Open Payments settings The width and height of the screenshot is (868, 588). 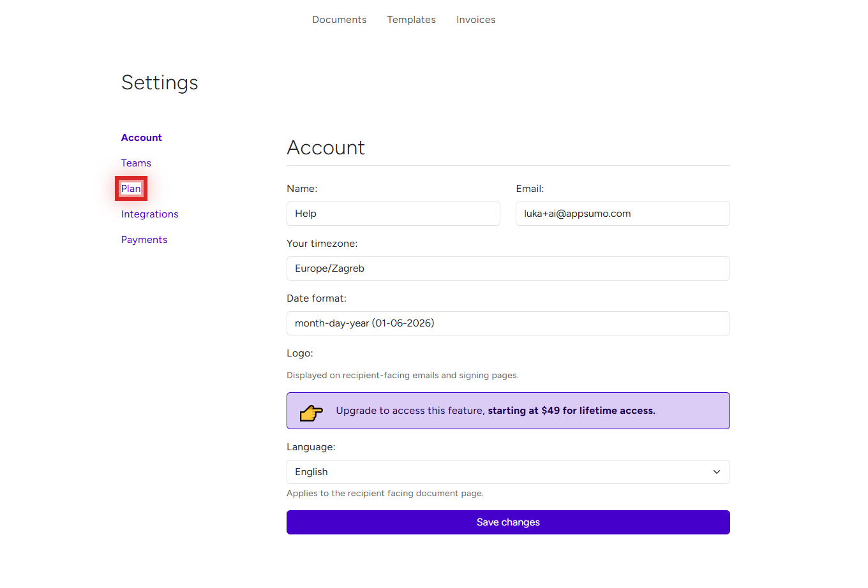pos(144,239)
